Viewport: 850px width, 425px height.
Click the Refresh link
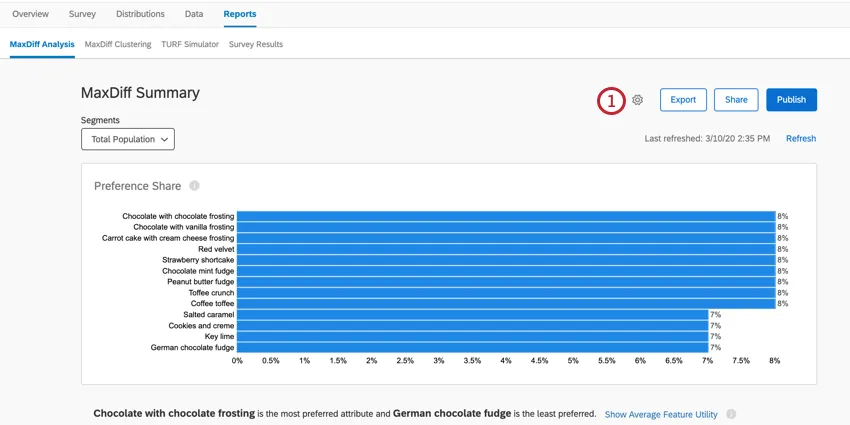point(801,139)
